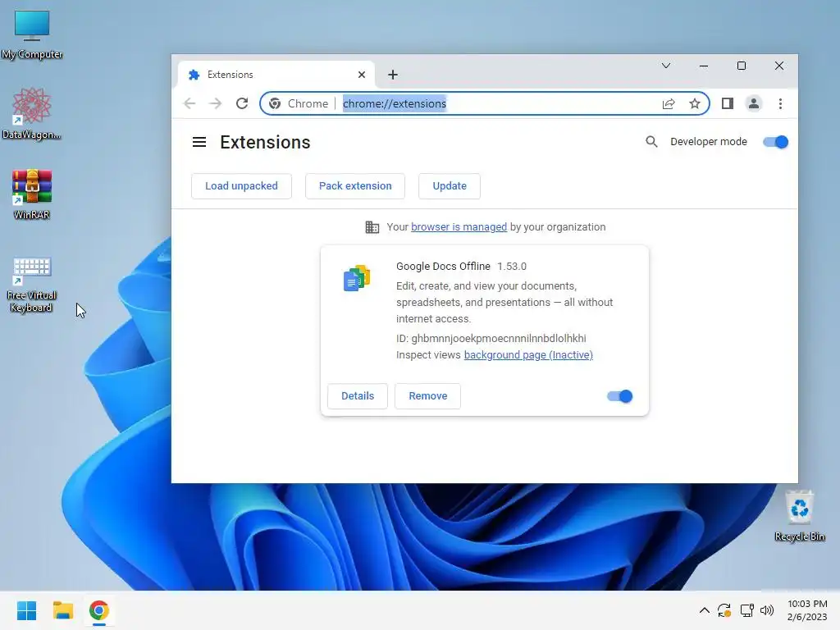The width and height of the screenshot is (840, 630).
Task: Expand the tab search dropdown chevron
Action: [x=666, y=66]
